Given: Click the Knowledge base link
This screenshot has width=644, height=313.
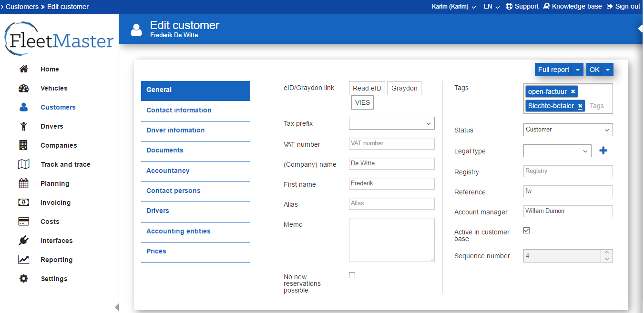Looking at the screenshot, I should coord(572,7).
